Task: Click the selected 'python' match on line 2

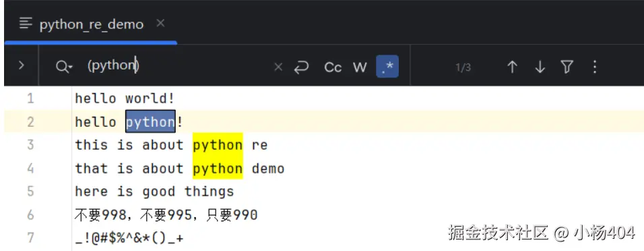Action: tap(150, 122)
